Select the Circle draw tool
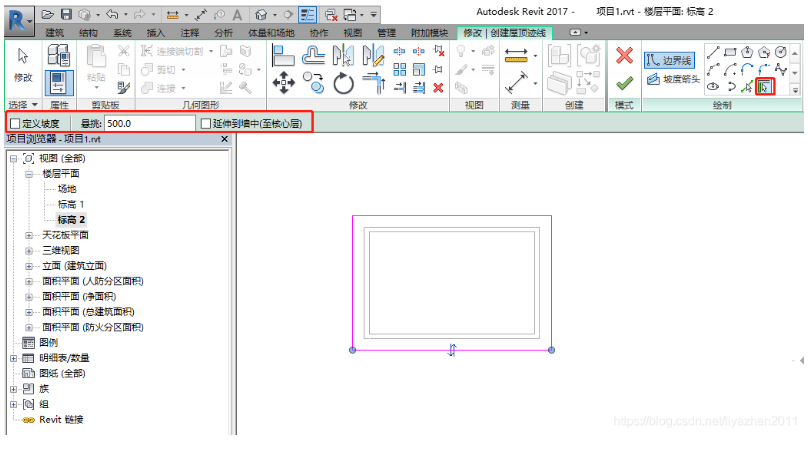The width and height of the screenshot is (808, 449). click(781, 52)
